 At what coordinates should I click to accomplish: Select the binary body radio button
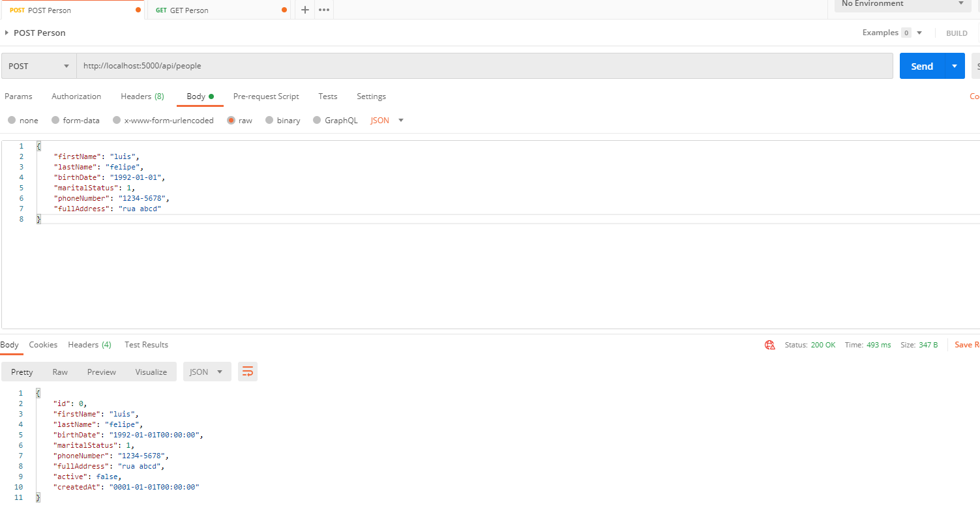coord(269,121)
